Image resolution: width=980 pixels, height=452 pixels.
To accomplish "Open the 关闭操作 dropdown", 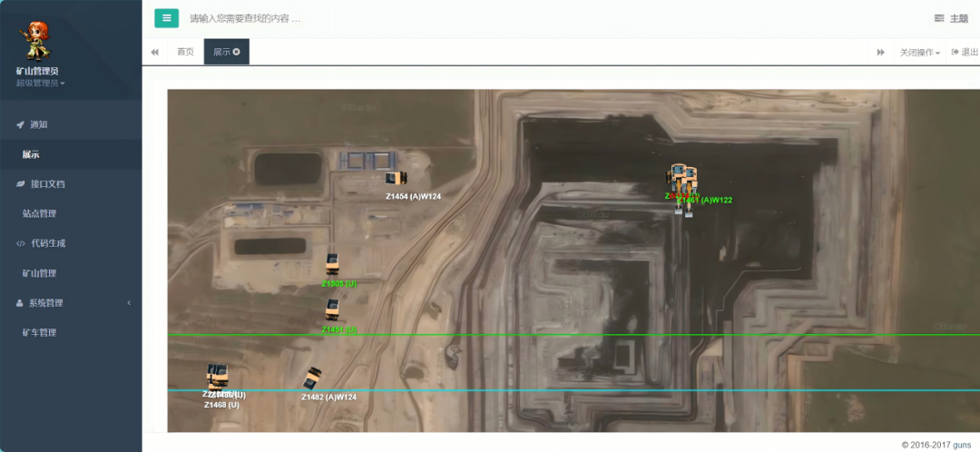I will pyautogui.click(x=919, y=53).
